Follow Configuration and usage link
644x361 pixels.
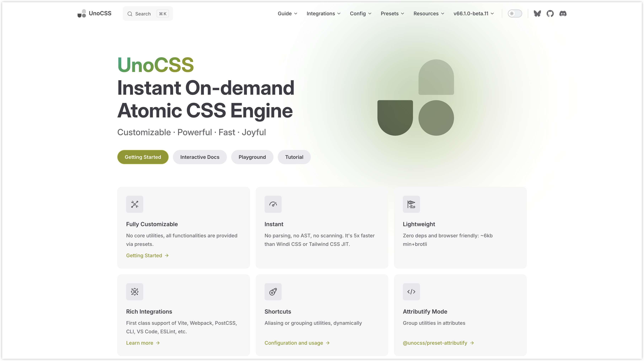297,343
